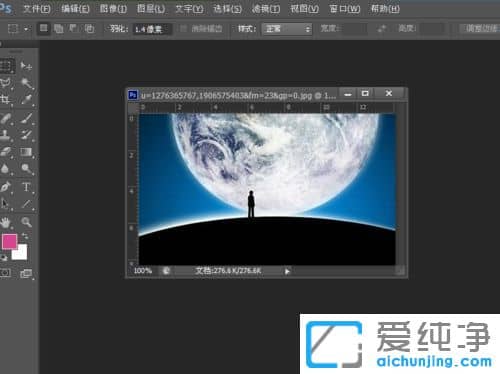The height and width of the screenshot is (374, 500).
Task: Select the Healing Brush tool
Action: pyautogui.click(x=6, y=118)
